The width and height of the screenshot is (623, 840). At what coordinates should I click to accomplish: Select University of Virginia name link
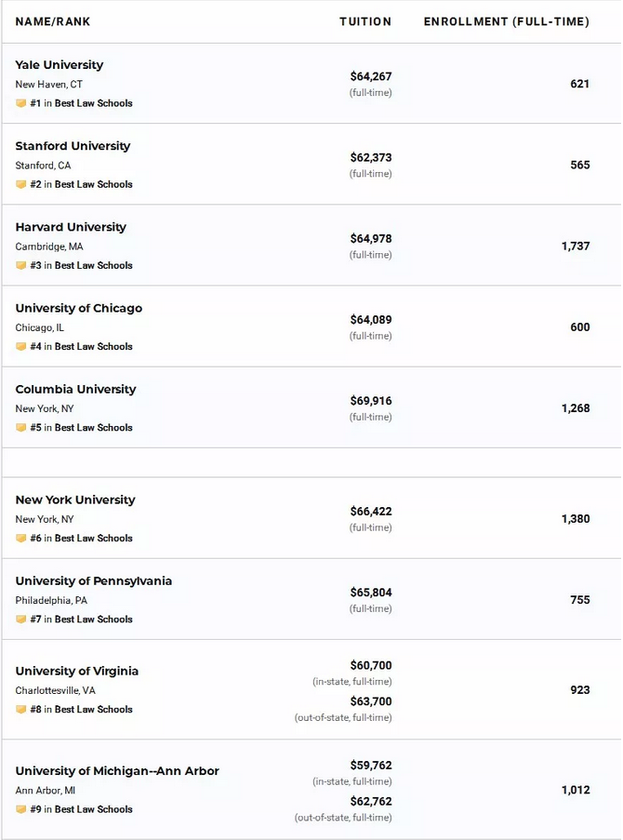click(77, 671)
